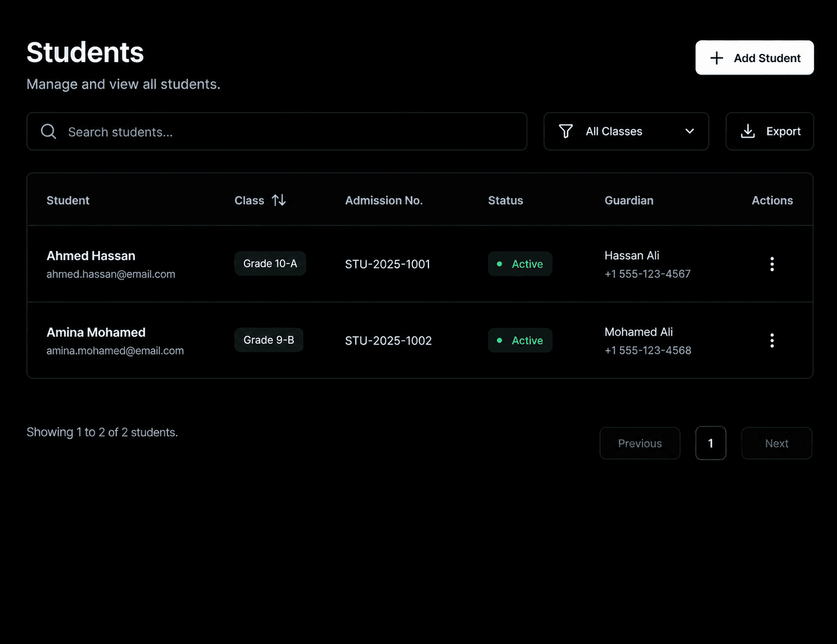Click email ahmed.hassan@email.com

111,274
